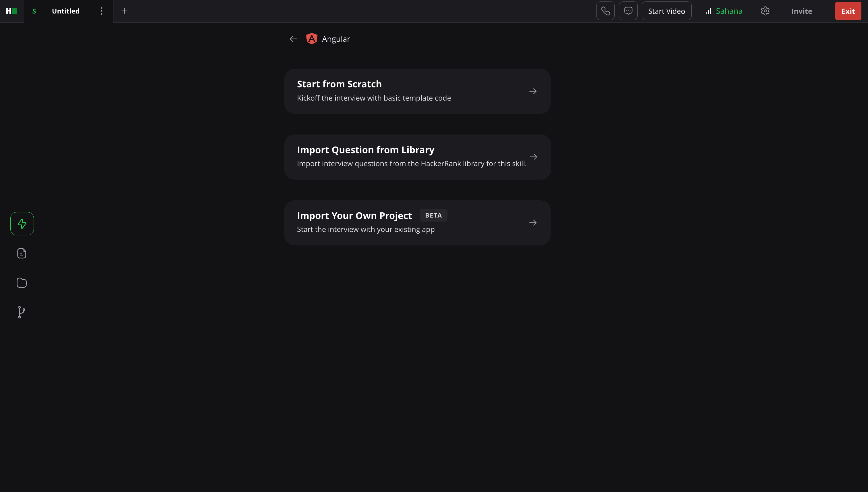Screen dimensions: 868x492
Task: Exit the interview with red Exit button
Action: [848, 11]
